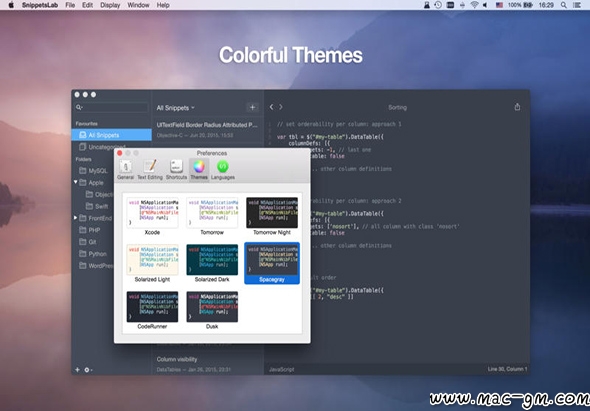Close the Preferences window
This screenshot has height=411, width=590.
click(120, 153)
